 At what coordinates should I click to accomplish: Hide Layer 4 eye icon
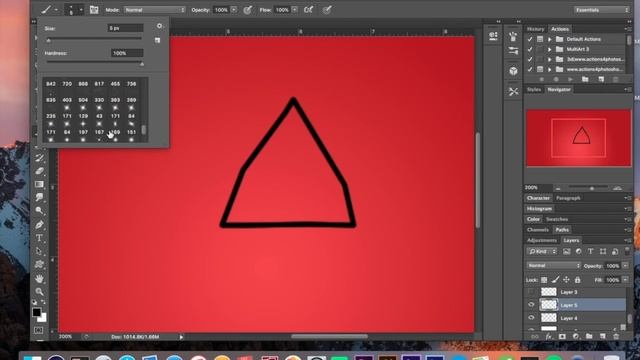(531, 318)
